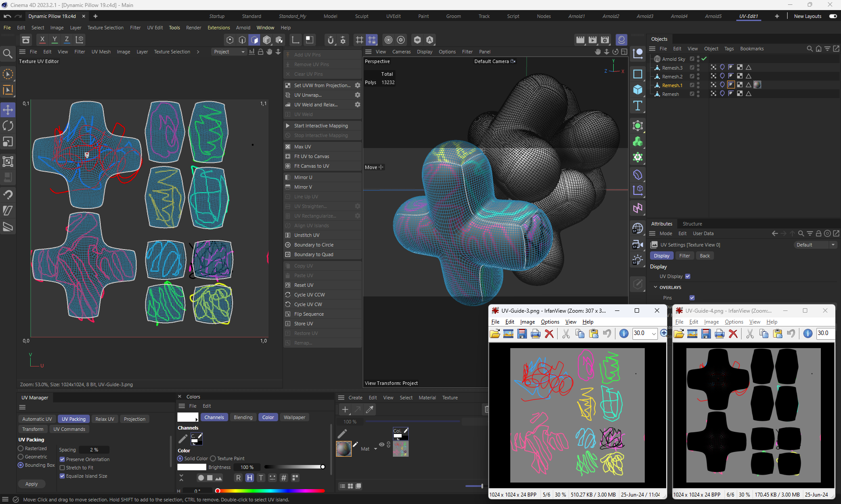
Task: Click the save icon in UV-Guide-3 IrfanView
Action: [522, 334]
